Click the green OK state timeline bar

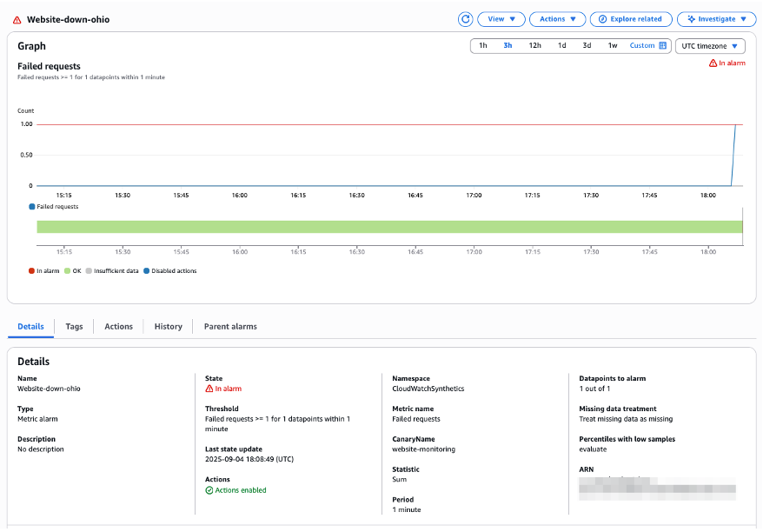(389, 227)
